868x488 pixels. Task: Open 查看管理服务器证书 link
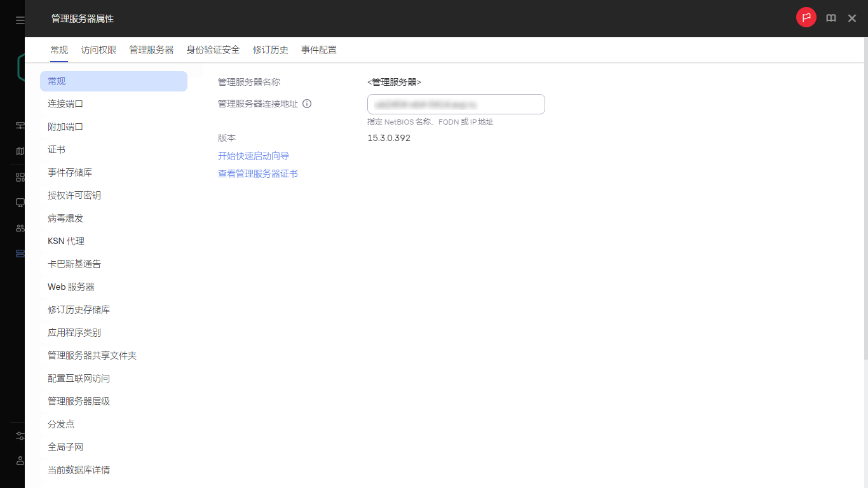pyautogui.click(x=257, y=173)
